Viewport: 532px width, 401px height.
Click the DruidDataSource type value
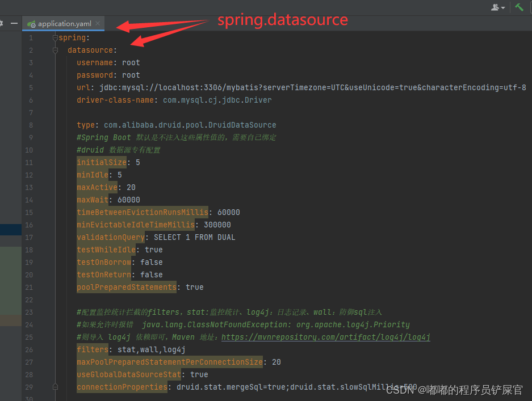coord(190,125)
